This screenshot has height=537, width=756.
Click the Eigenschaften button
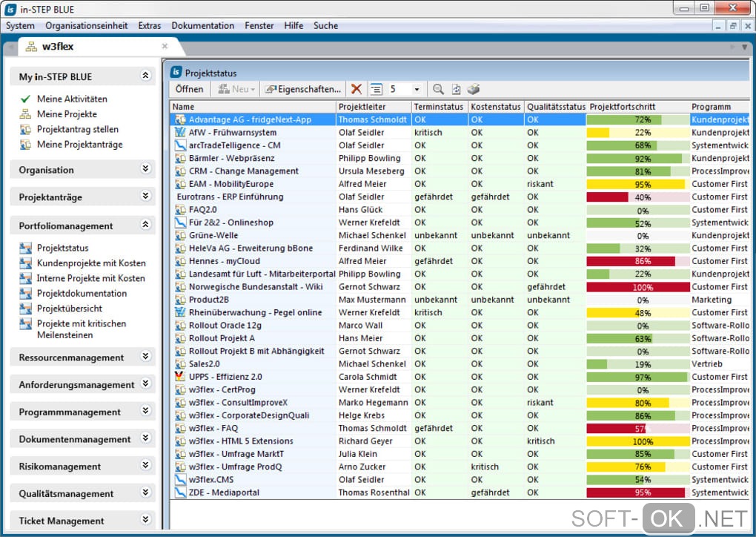[x=303, y=89]
